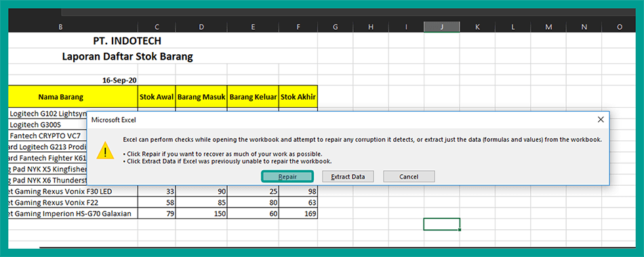The width and height of the screenshot is (644, 257).
Task: Select the Fantech CRYPTO VC7 cell
Action: 47,136
